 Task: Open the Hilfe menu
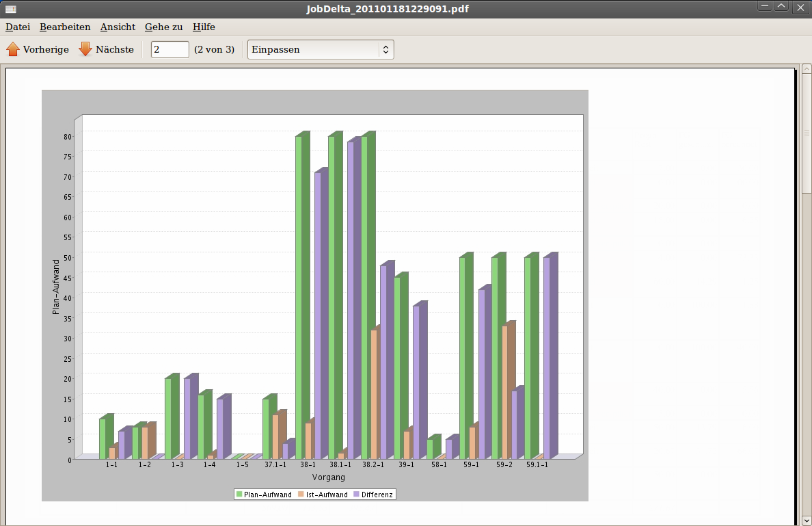pos(204,27)
